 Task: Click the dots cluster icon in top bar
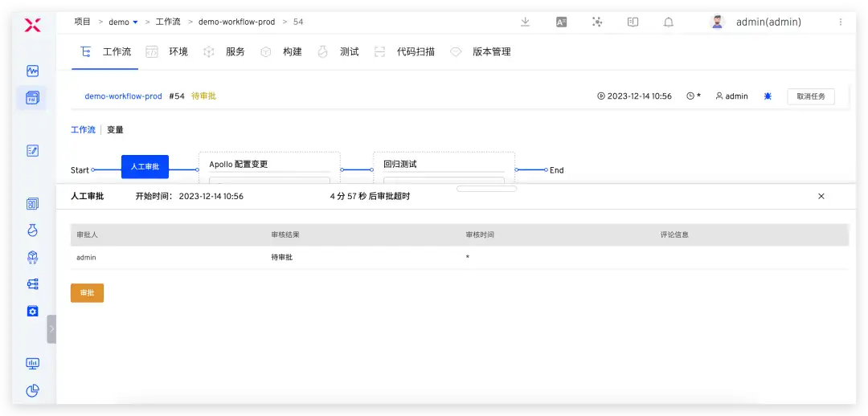point(596,22)
